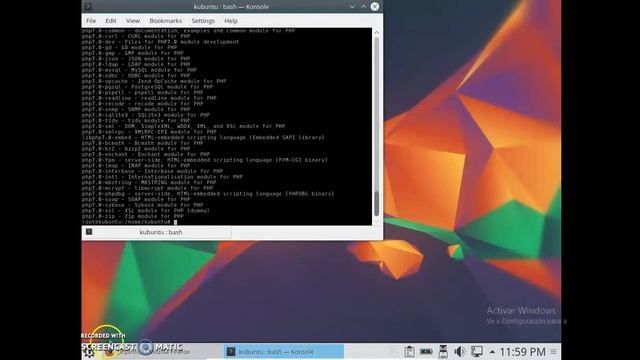
Task: Click the 11:59 PM clock
Action: click(x=522, y=352)
